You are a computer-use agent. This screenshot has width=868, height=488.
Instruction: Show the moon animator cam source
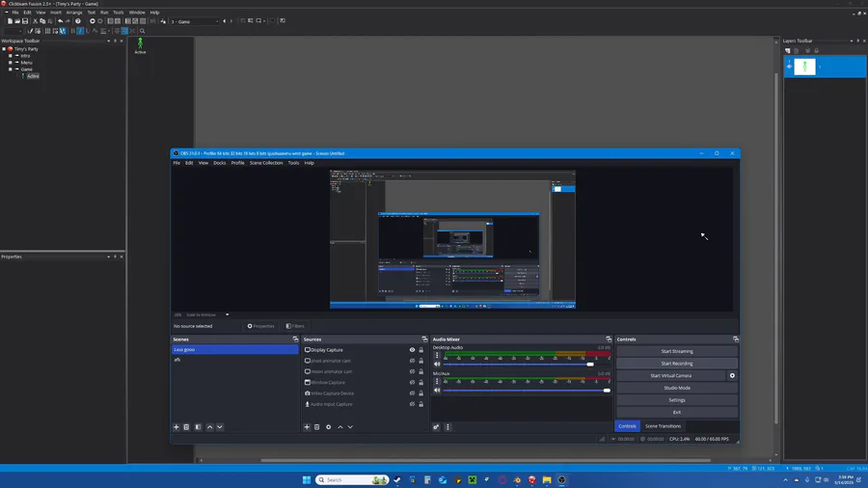click(412, 372)
